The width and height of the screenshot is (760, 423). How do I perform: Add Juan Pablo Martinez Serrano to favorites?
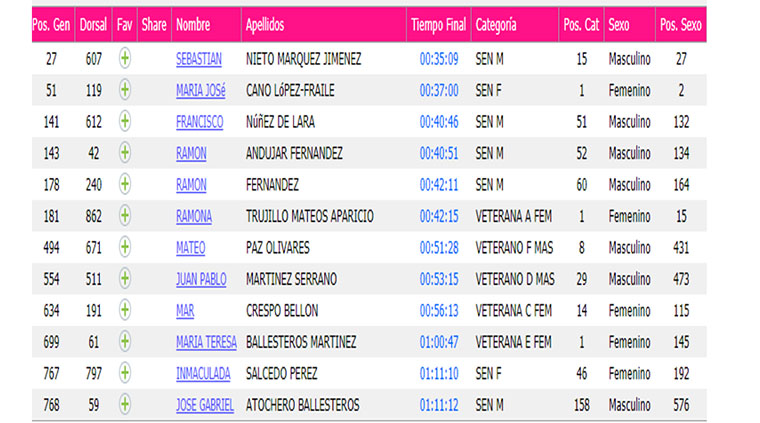pos(125,279)
